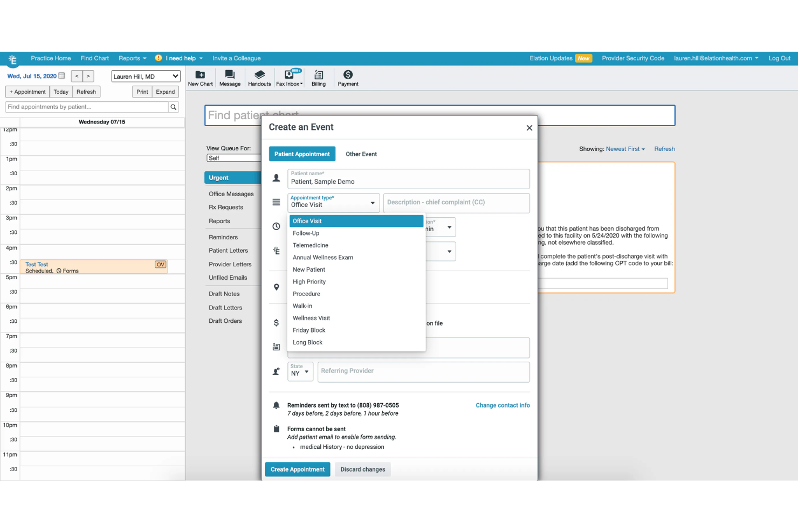798x532 pixels.
Task: Click the Referring Provider field
Action: [424, 371]
